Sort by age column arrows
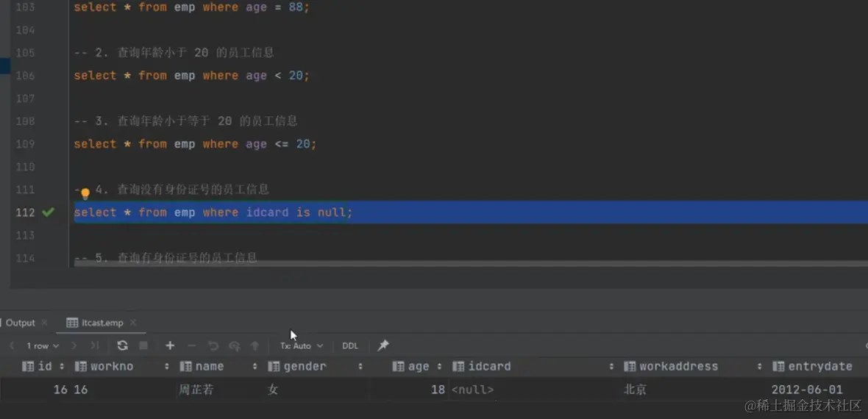 click(440, 366)
